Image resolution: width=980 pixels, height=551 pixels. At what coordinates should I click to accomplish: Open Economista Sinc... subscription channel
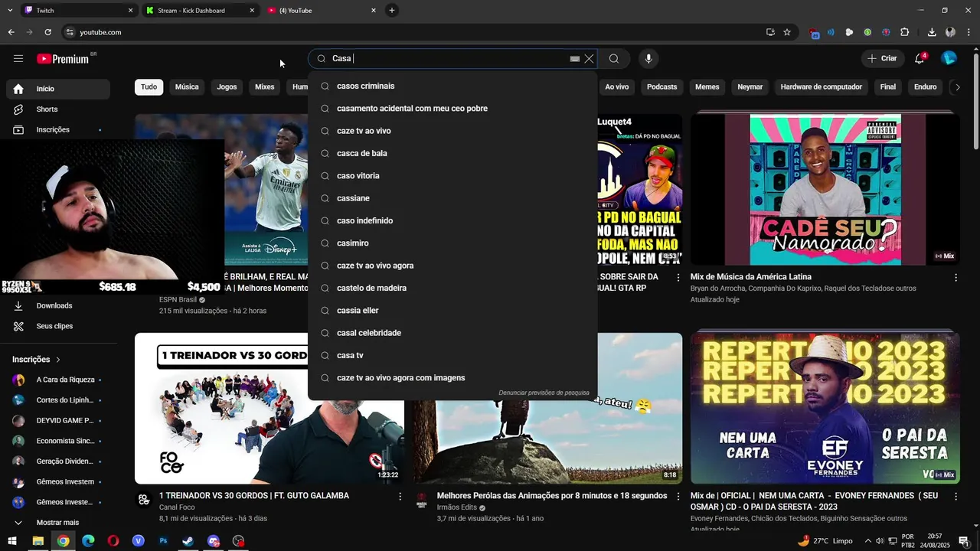tap(58, 441)
